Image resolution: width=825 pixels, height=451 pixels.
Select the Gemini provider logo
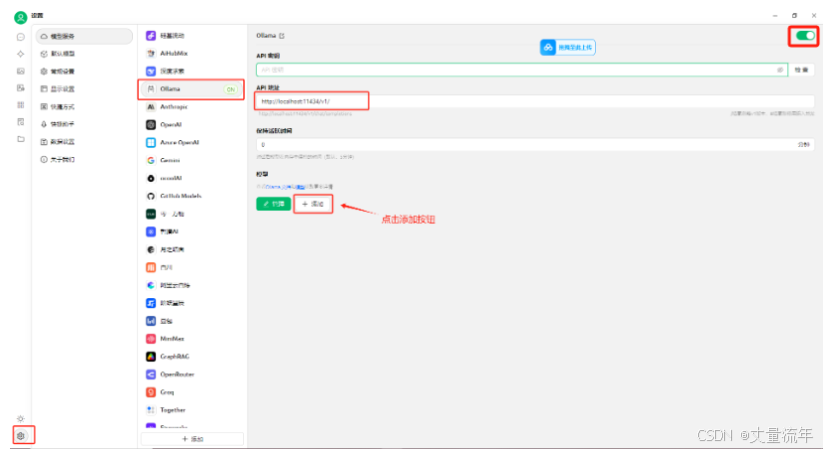[x=151, y=160]
